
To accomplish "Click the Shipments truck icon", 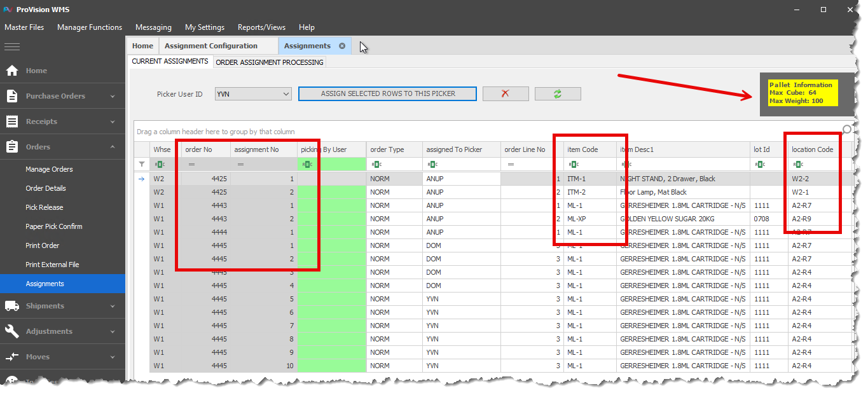I will [x=12, y=306].
